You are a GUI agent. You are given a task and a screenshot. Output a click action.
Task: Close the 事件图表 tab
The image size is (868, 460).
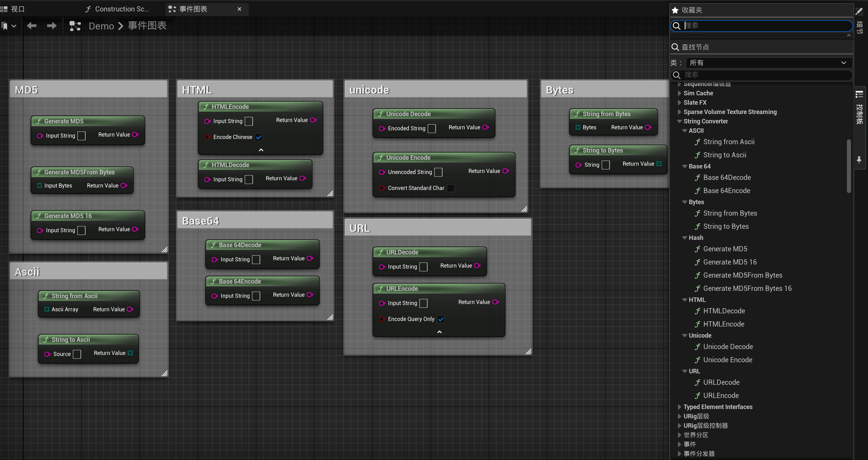[239, 9]
